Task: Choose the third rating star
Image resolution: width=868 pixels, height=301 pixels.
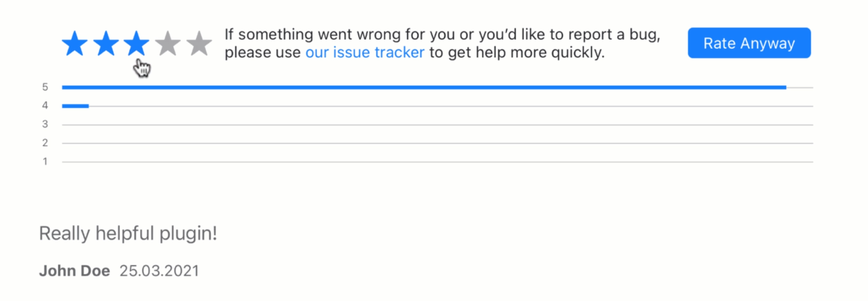Action: click(137, 43)
